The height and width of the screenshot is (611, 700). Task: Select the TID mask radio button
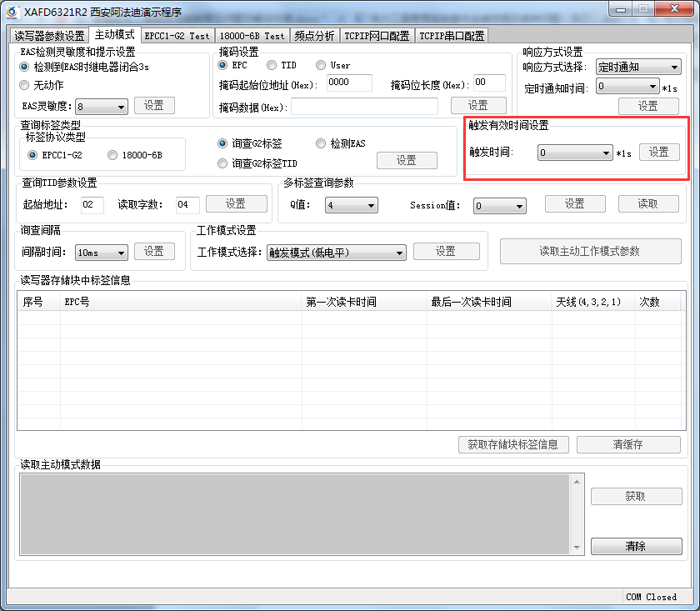pyautogui.click(x=272, y=65)
